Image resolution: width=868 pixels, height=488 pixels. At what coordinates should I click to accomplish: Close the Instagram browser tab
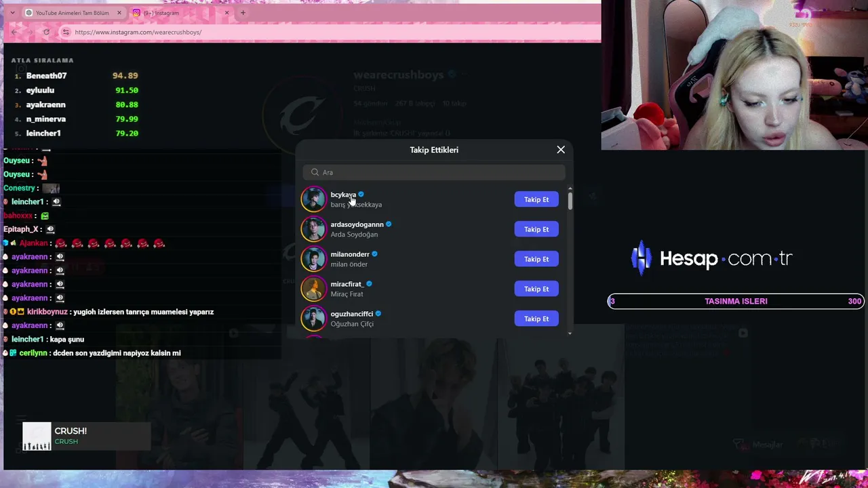click(226, 13)
